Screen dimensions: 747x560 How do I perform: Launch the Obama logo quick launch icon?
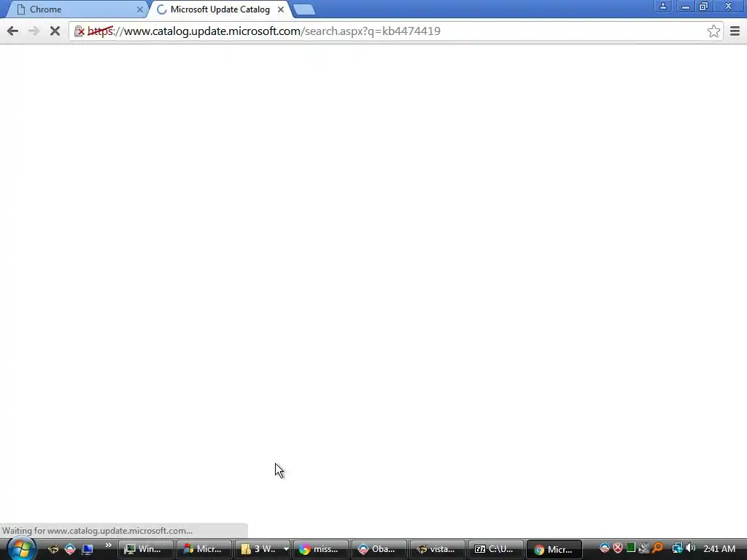coord(70,549)
